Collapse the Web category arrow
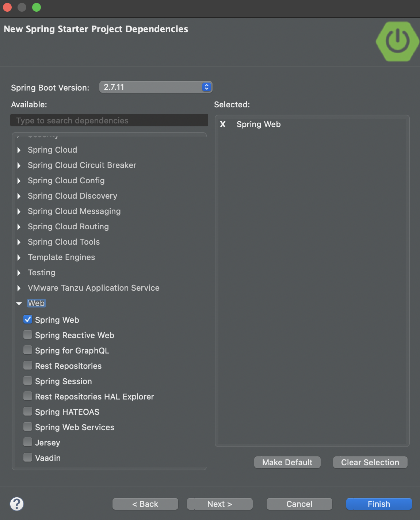 pyautogui.click(x=19, y=303)
